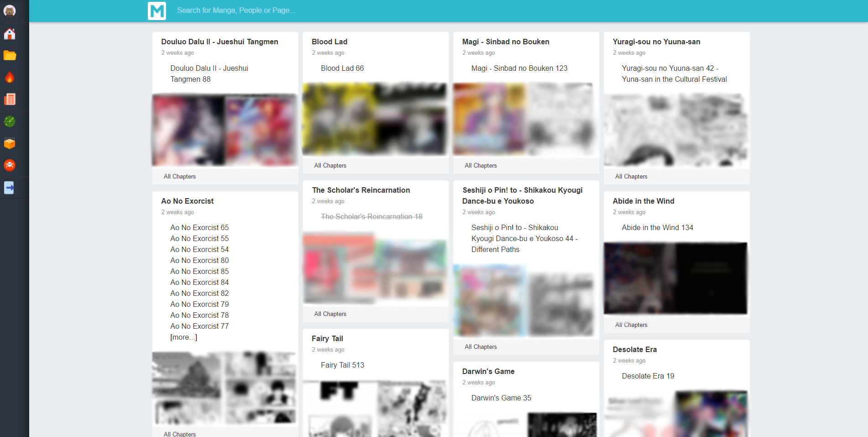Click Fairy Tail preview thumbnail
This screenshot has width=868, height=437.
coord(375,409)
